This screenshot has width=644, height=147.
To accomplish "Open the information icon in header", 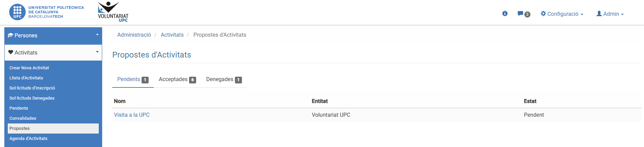I will 505,13.
